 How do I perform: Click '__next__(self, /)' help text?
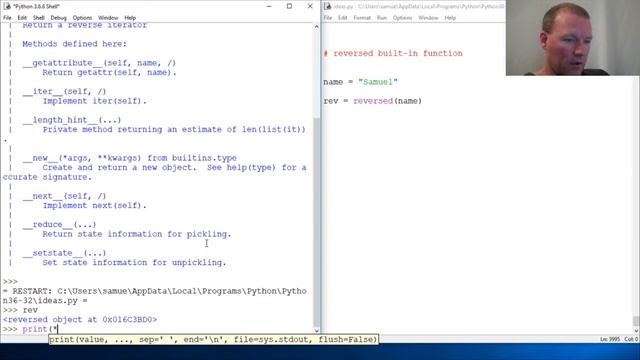point(64,196)
